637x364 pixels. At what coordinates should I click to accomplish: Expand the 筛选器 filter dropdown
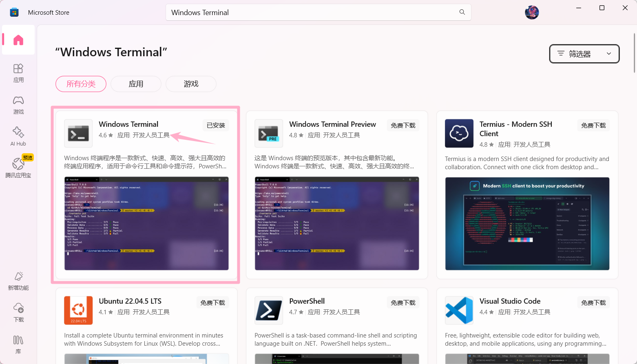(x=584, y=54)
